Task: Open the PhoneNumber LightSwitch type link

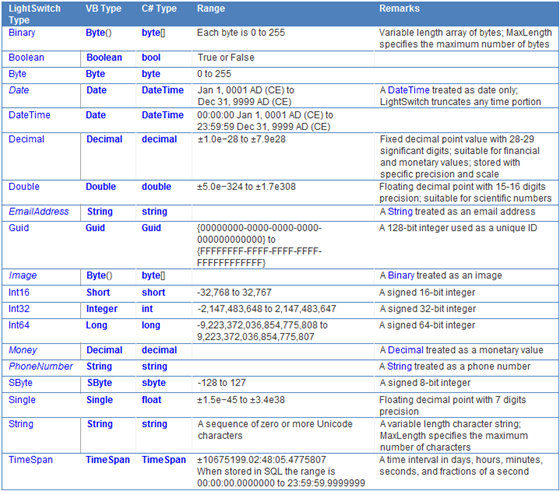Action: [x=40, y=366]
